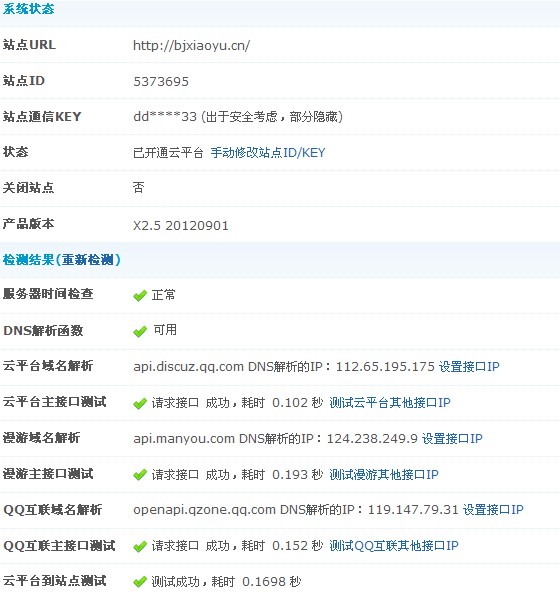Click the site URL http://bjxiaoyu.cn/
Viewport: 560px width, 596px height.
[x=191, y=46]
